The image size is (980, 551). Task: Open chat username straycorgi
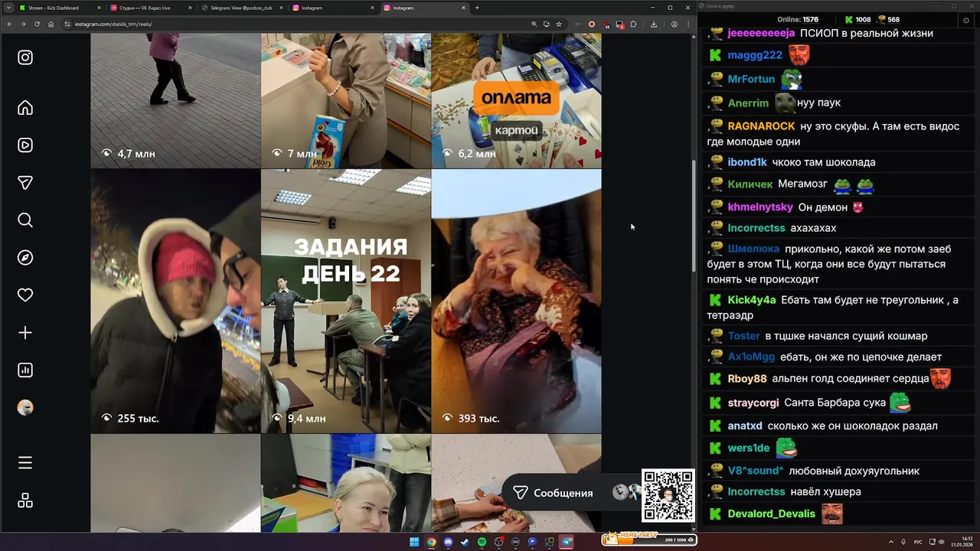pos(753,403)
